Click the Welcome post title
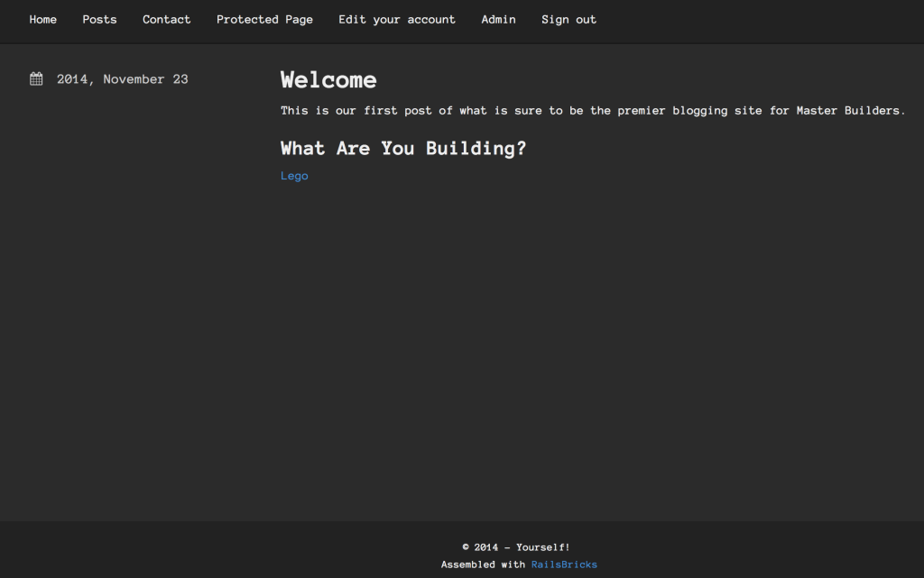Screen dimensions: 924x578 328,80
